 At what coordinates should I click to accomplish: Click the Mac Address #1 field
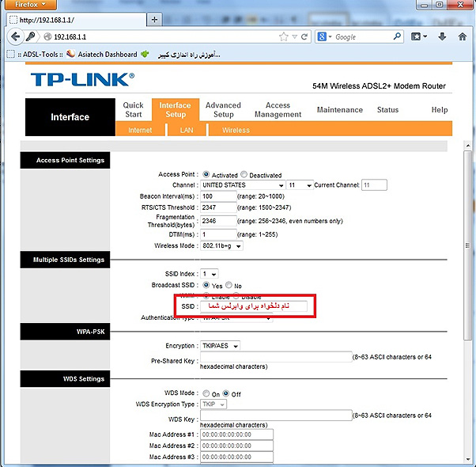point(236,435)
